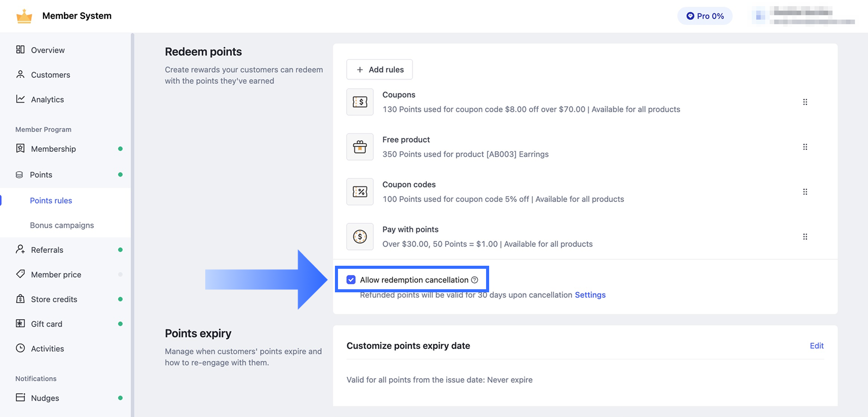The height and width of the screenshot is (417, 868).
Task: Click the Add rules button
Action: point(379,69)
